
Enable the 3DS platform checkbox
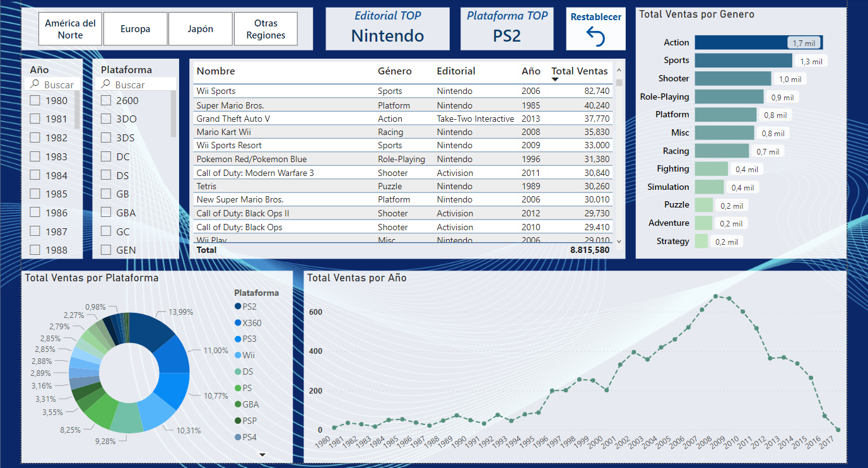[x=106, y=137]
